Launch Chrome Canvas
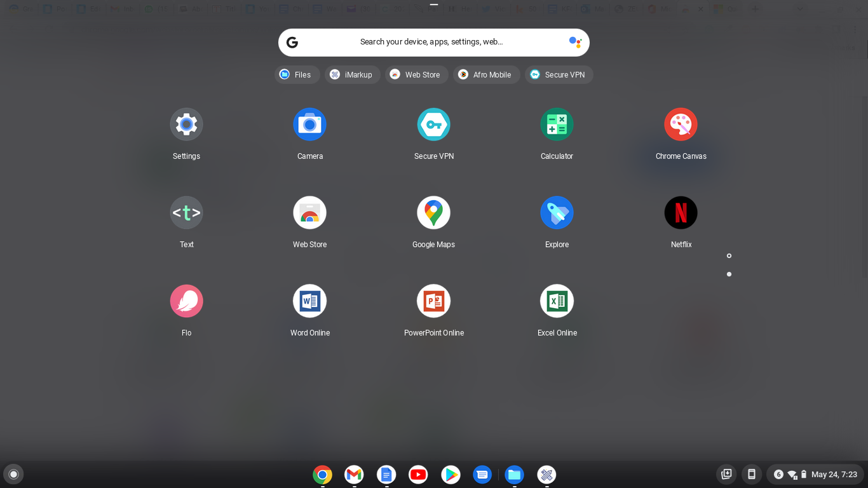 click(x=681, y=125)
